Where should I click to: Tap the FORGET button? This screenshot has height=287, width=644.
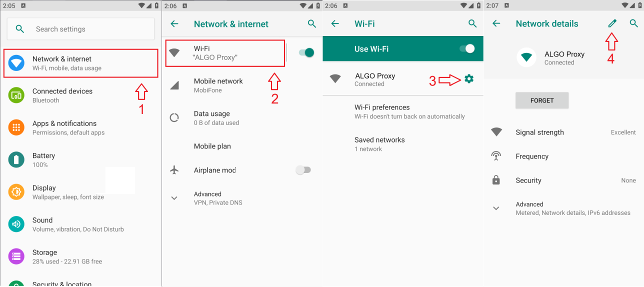pos(542,100)
